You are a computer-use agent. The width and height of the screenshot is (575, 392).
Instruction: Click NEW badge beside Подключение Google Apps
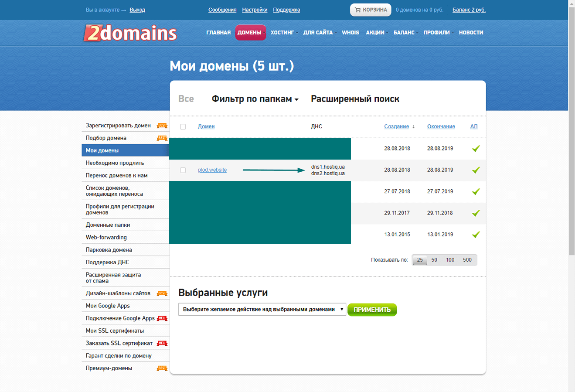[162, 318]
